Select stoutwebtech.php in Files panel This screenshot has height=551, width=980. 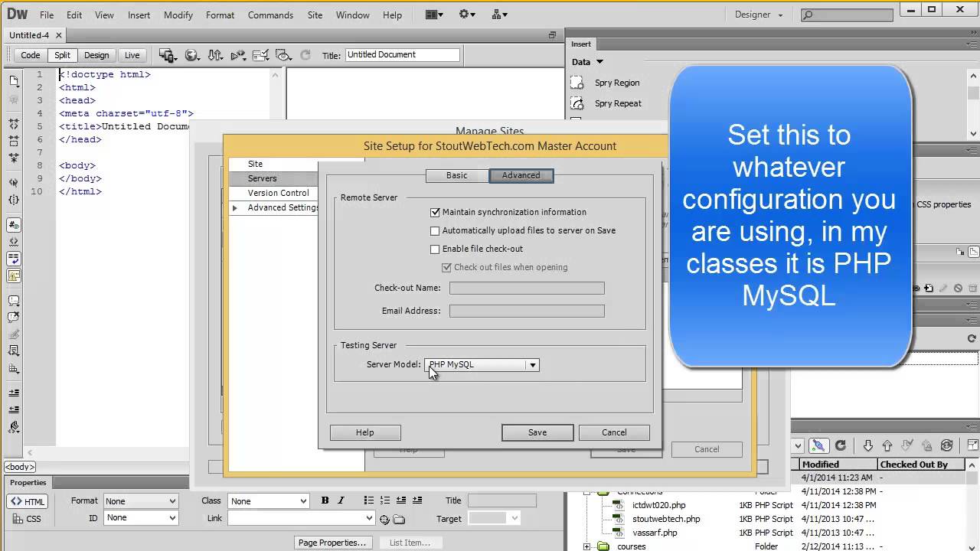pos(666,519)
